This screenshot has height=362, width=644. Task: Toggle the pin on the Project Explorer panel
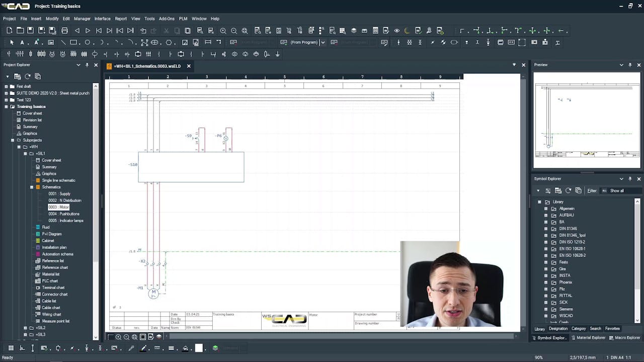[x=86, y=64]
